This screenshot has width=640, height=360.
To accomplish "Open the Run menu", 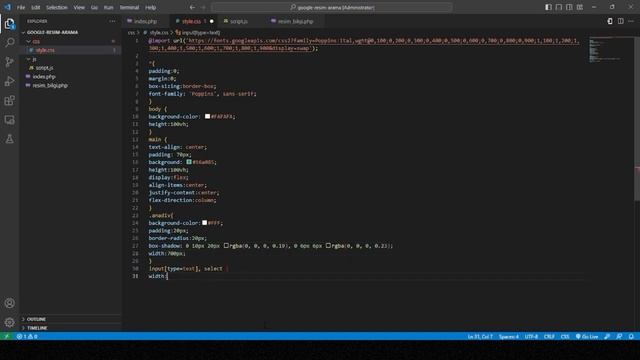I will coord(108,7).
